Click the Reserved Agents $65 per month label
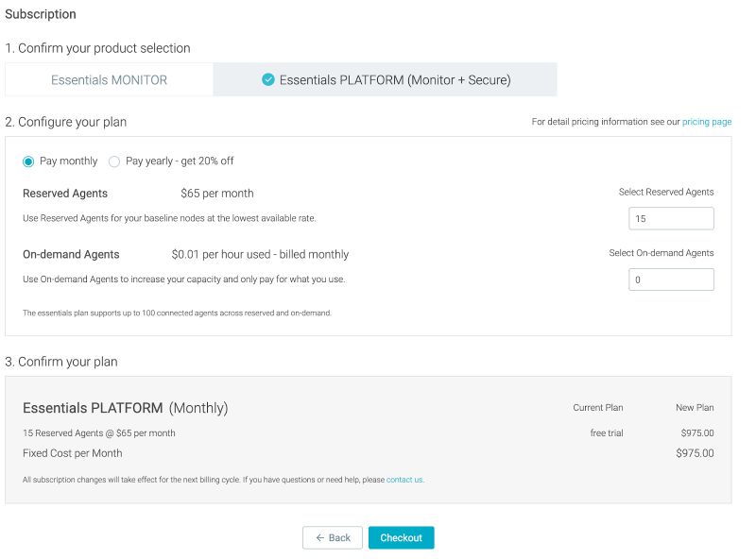The height and width of the screenshot is (559, 756). click(x=65, y=193)
